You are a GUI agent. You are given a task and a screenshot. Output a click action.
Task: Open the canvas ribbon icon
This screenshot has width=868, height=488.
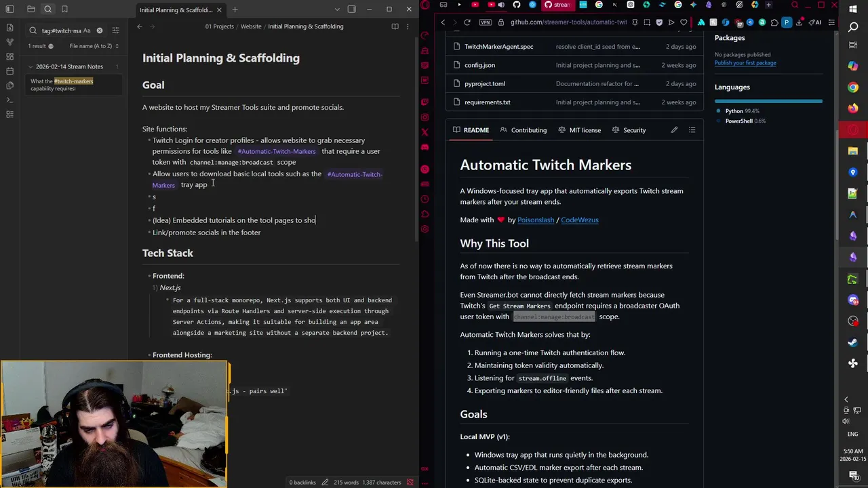click(9, 56)
